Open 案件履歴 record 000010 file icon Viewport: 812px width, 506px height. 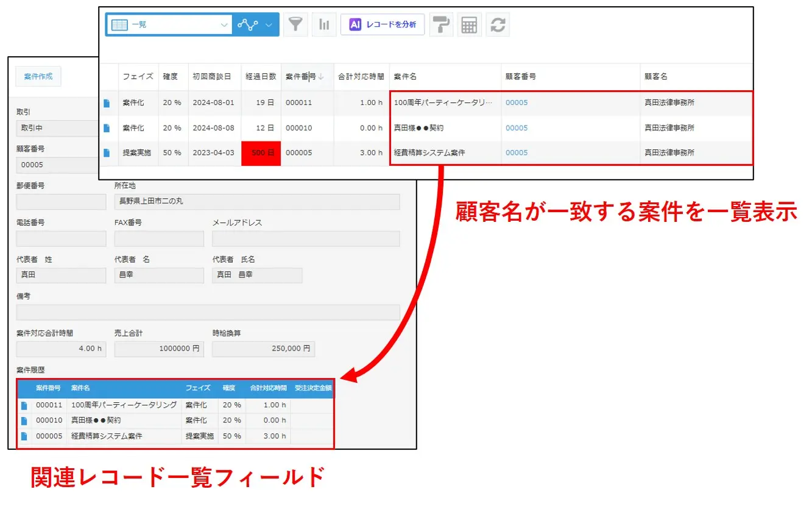pyautogui.click(x=24, y=421)
